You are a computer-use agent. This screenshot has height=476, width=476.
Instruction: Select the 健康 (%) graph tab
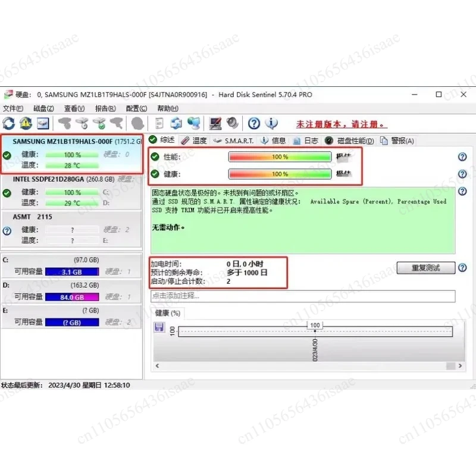point(168,313)
